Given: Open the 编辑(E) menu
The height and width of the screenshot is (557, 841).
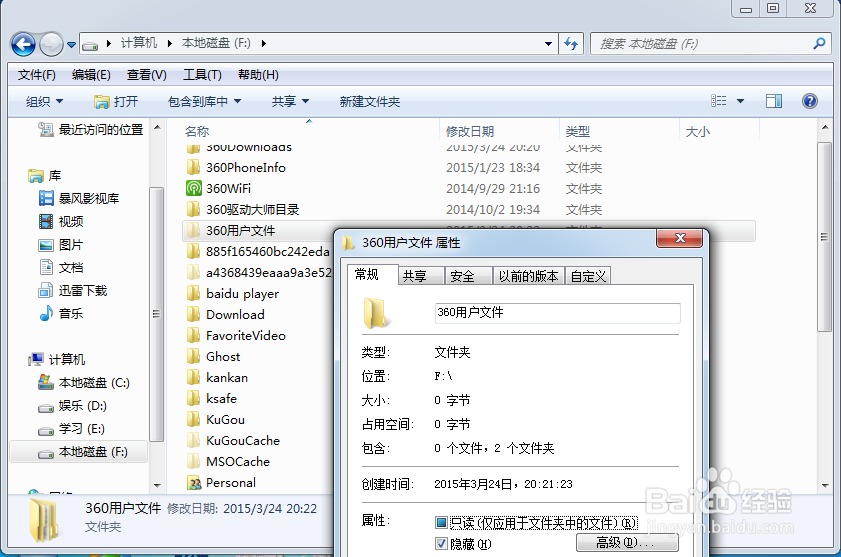Looking at the screenshot, I should 91,75.
